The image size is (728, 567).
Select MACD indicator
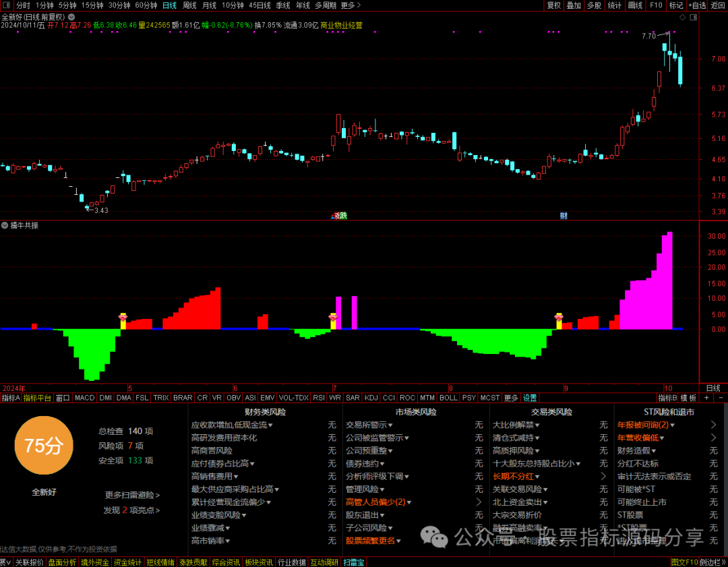click(x=84, y=398)
